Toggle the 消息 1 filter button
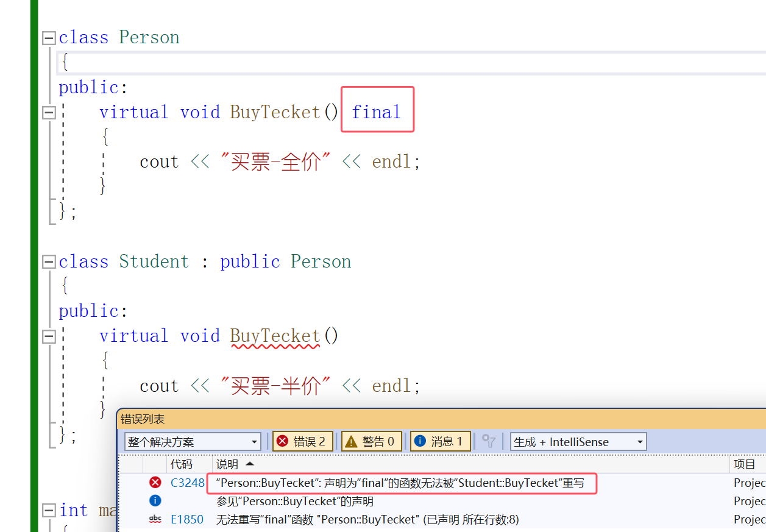766x532 pixels. click(x=441, y=442)
